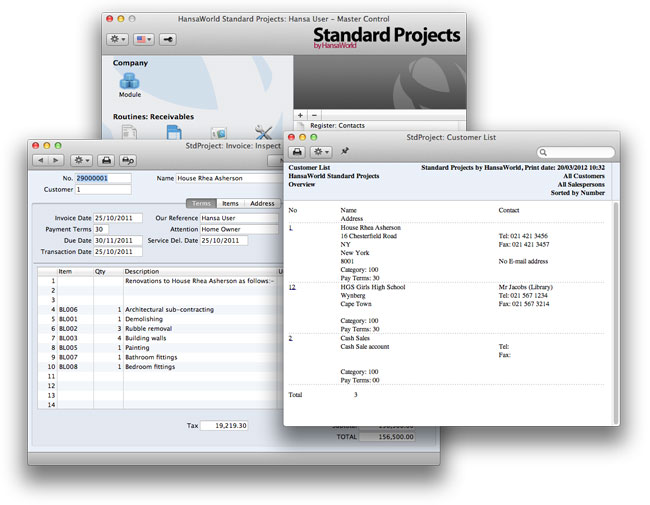This screenshot has width=650, height=505.
Task: Select the Building walls row
Action: [160, 338]
